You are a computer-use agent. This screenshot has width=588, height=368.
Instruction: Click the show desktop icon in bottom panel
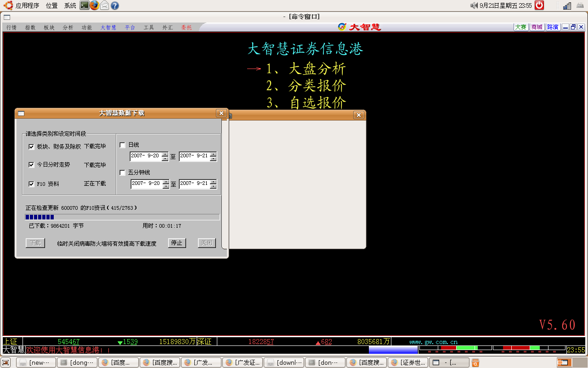pyautogui.click(x=6, y=363)
